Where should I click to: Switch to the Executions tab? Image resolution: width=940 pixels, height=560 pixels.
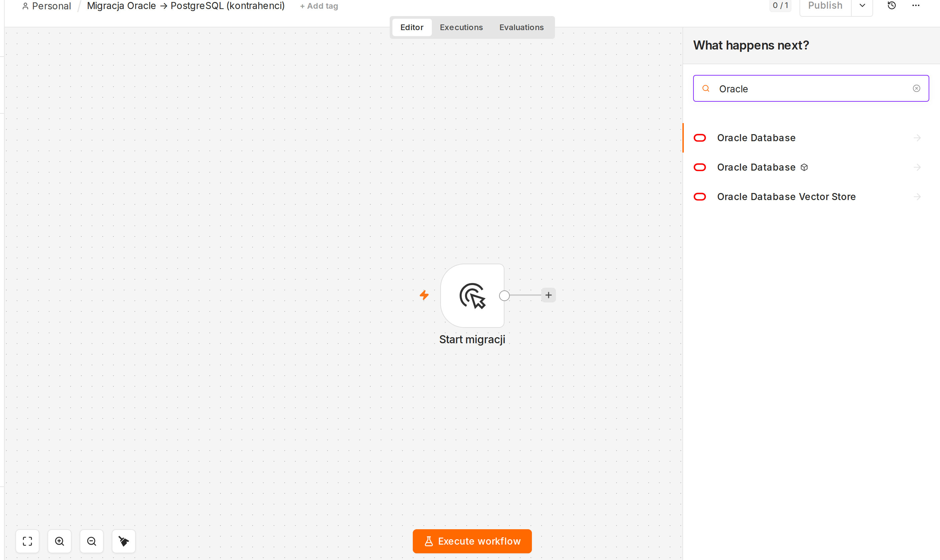click(x=461, y=27)
